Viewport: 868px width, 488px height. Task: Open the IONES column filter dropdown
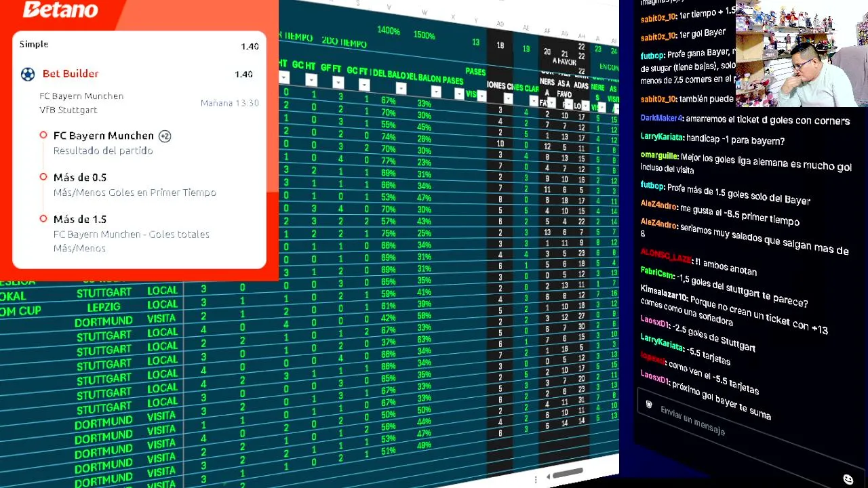pos(508,99)
